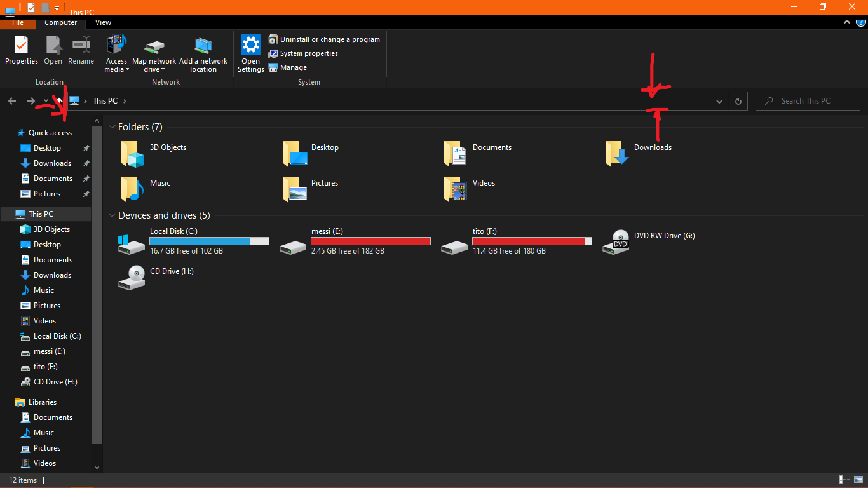Image resolution: width=868 pixels, height=488 pixels.
Task: Refresh the This PC view
Action: click(738, 101)
